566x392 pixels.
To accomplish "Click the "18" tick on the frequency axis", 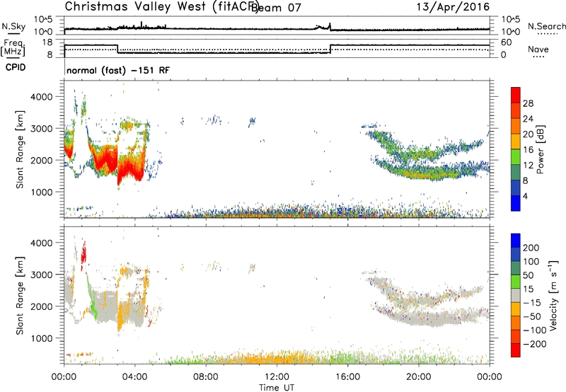I will [x=47, y=42].
